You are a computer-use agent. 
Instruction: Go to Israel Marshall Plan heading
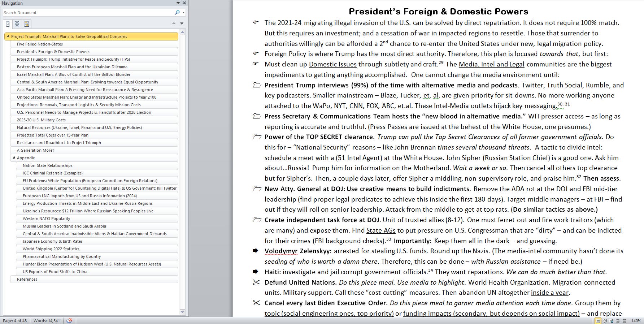coord(94,74)
